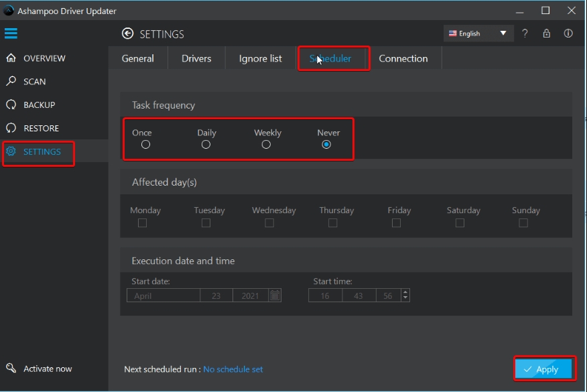The image size is (587, 392).
Task: Tick the Wednesday checkbox
Action: [x=269, y=223]
